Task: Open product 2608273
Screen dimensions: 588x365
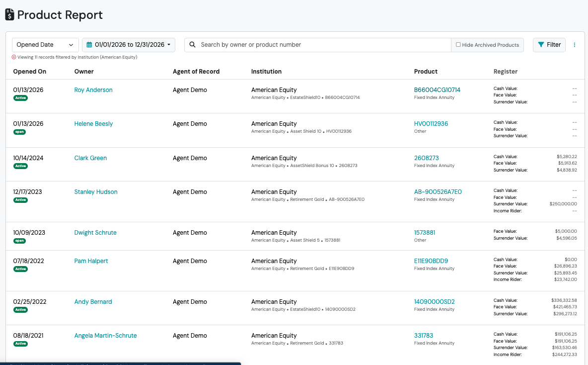Action: pos(427,158)
